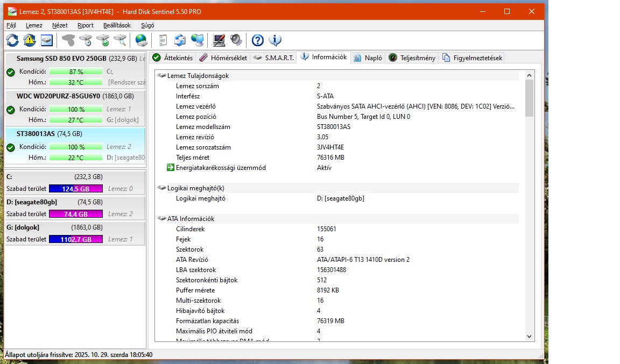
Task: Click the scroll down arrow of info panel
Action: click(529, 336)
